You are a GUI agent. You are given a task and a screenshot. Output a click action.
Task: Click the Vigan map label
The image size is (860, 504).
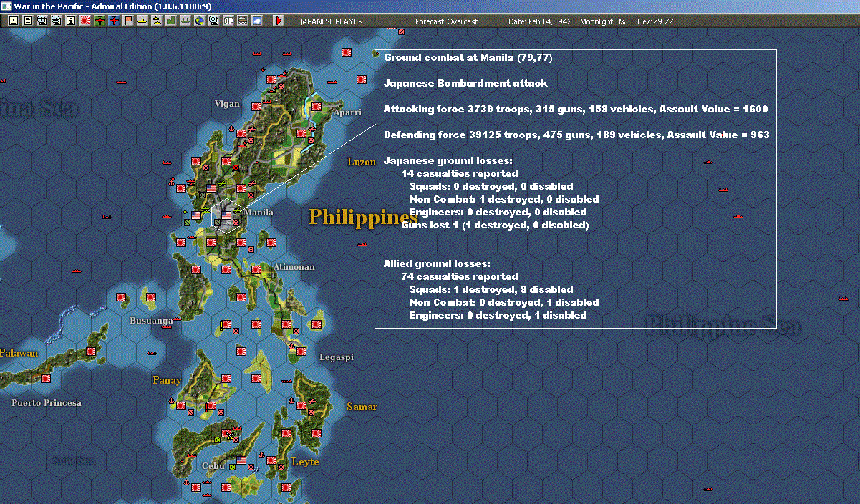(227, 104)
